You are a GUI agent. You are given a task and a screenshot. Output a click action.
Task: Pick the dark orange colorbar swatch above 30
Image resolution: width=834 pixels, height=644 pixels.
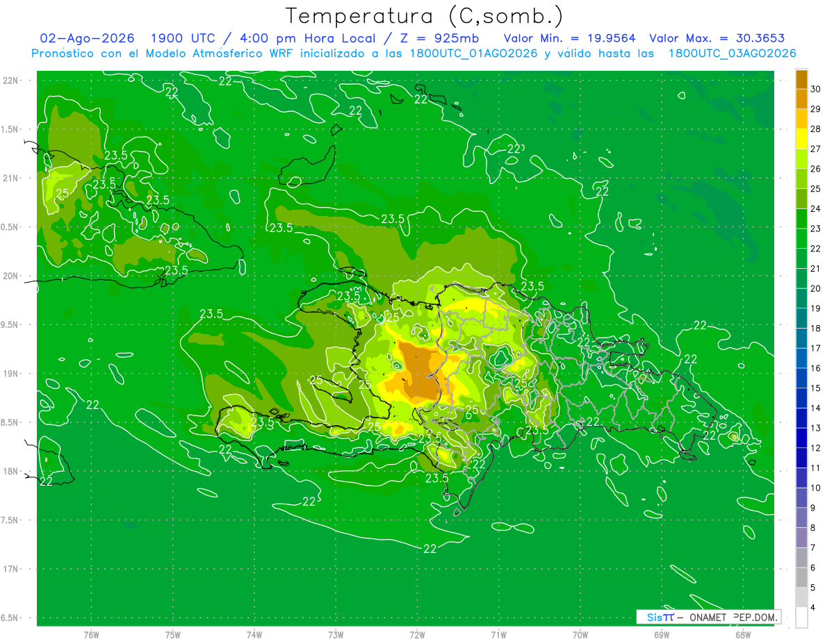click(x=801, y=79)
